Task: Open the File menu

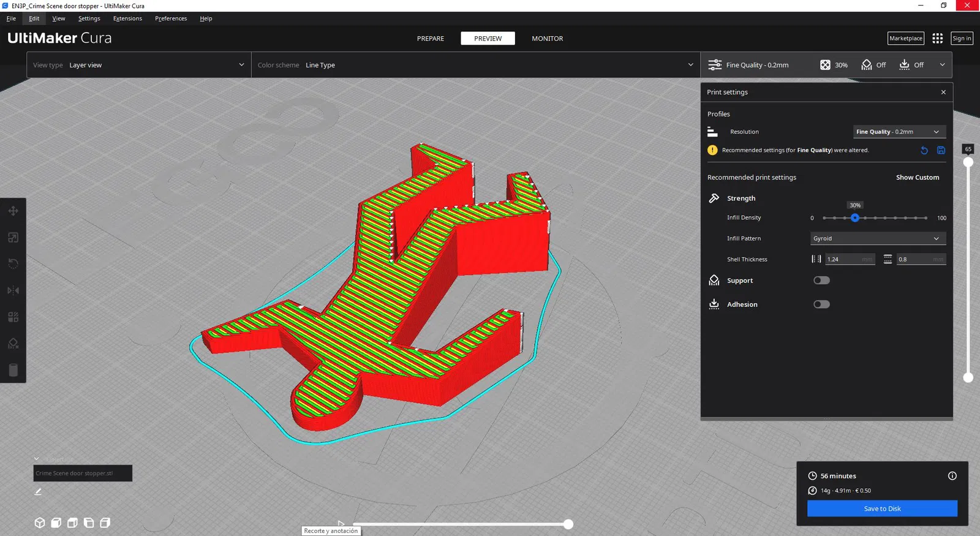Action: point(11,18)
